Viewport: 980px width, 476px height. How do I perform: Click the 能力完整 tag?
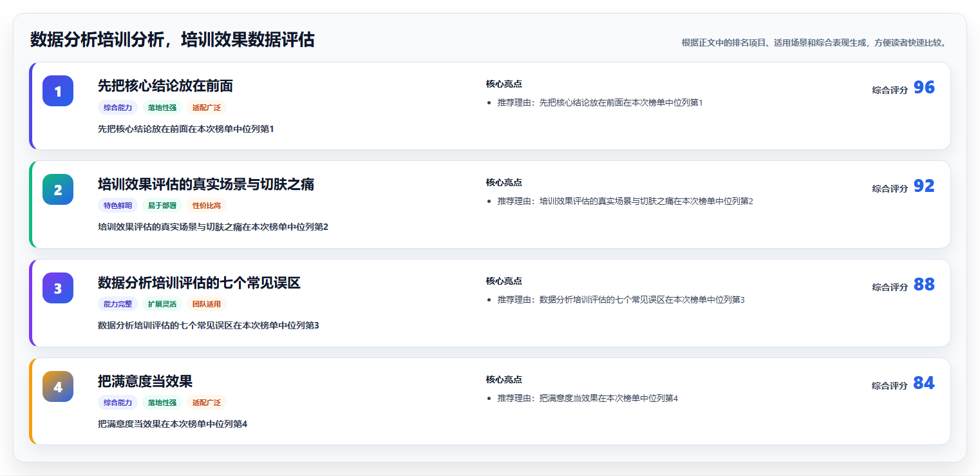pos(118,304)
